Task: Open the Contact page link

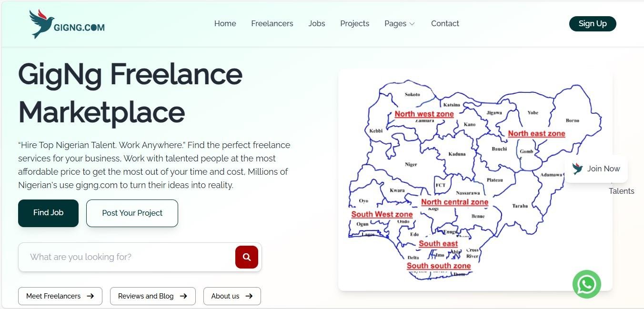Action: tap(445, 23)
